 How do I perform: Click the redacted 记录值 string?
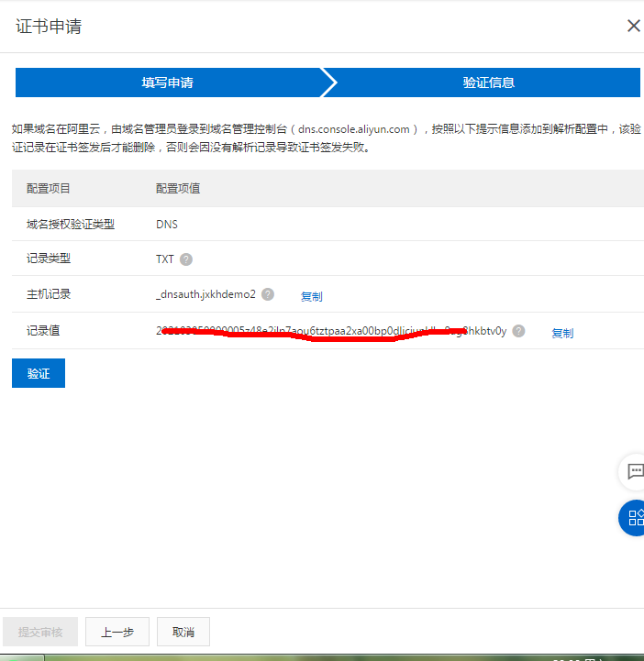331,331
